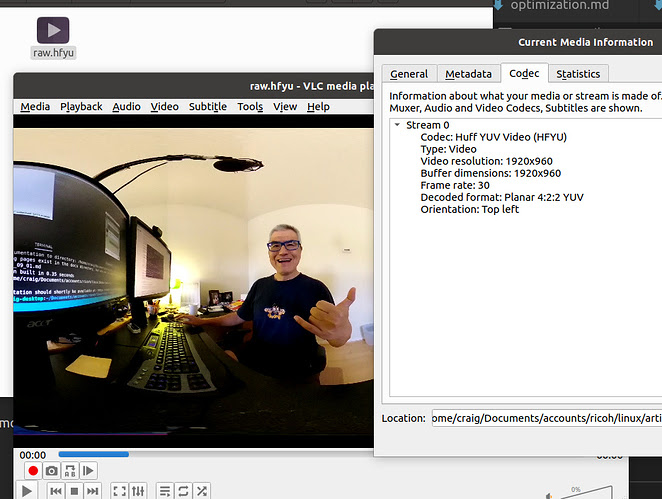Go to previous media with skip-back button
Viewport: 662px width, 499px height.
point(56,491)
